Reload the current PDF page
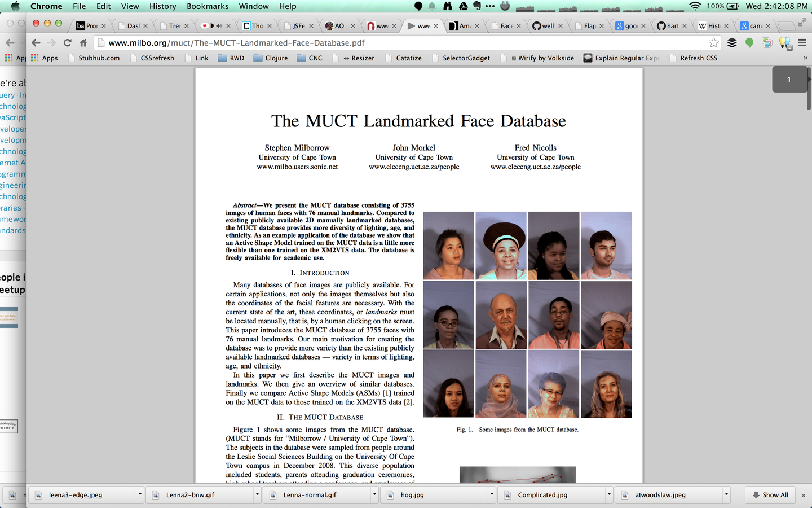Screen dimensions: 812x508 [x=68, y=43]
